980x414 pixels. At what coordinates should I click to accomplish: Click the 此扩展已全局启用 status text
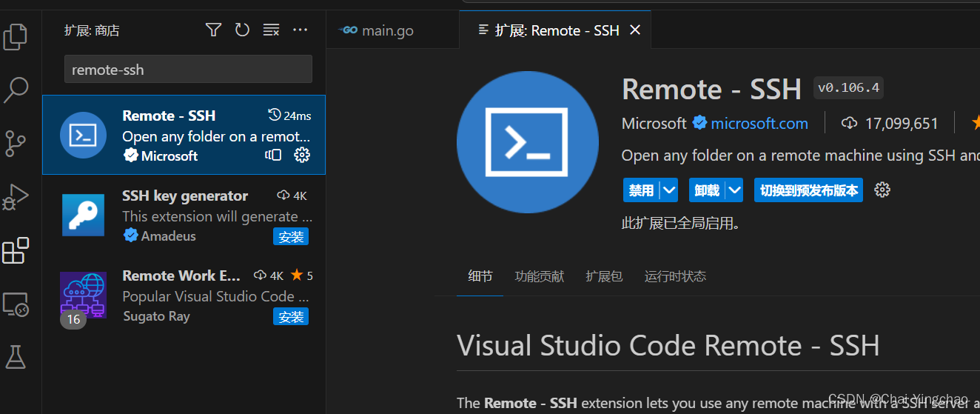point(681,222)
